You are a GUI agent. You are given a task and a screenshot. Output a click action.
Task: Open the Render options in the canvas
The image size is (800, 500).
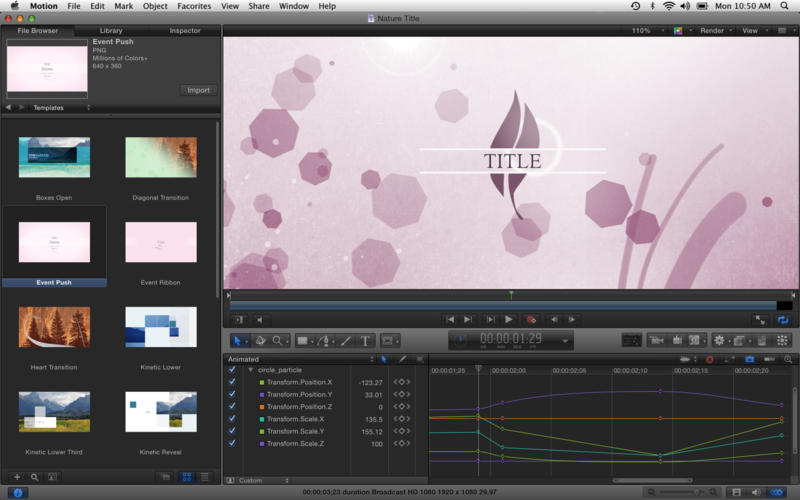[x=714, y=31]
